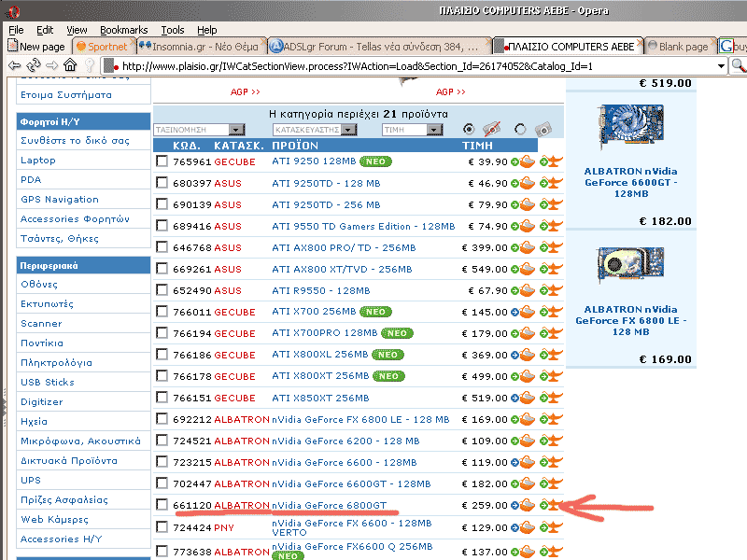This screenshot has height=560, width=747.
Task: Add ATI 9250 128MB to basket
Action: tap(523, 161)
